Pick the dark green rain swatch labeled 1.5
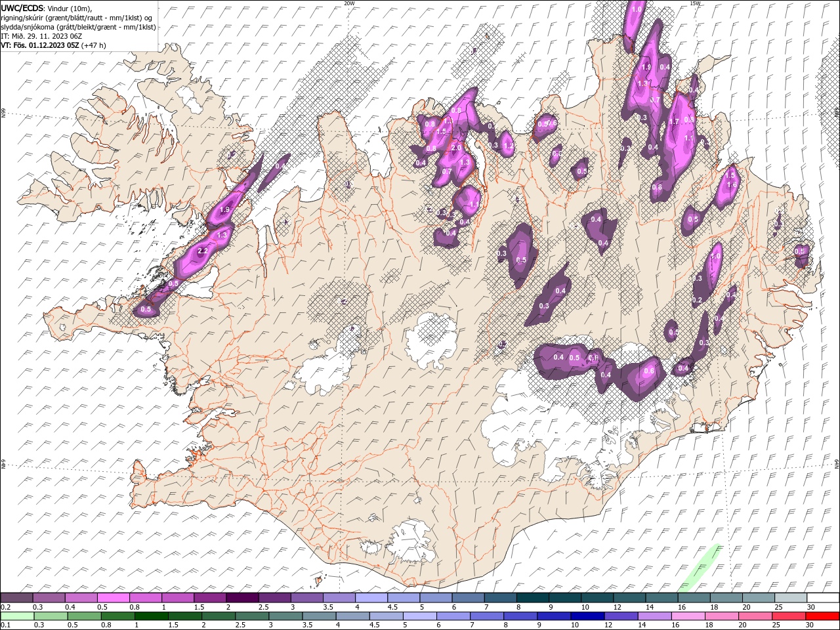The image size is (840, 630). click(x=184, y=616)
